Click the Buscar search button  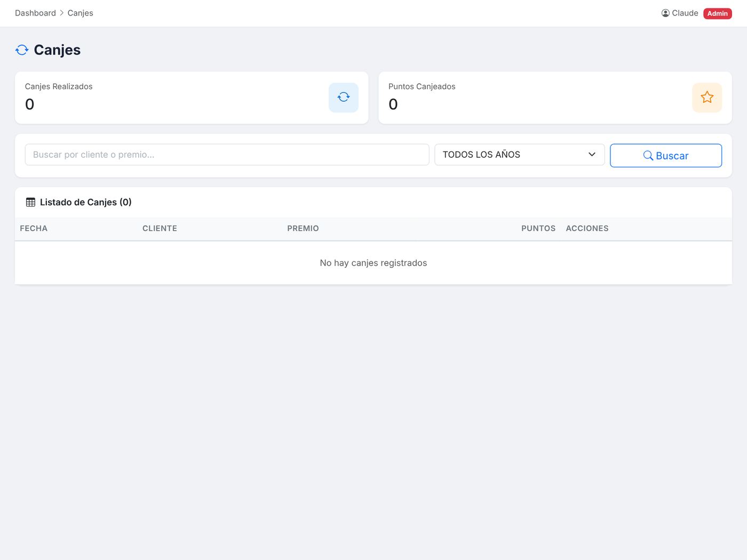[666, 155]
